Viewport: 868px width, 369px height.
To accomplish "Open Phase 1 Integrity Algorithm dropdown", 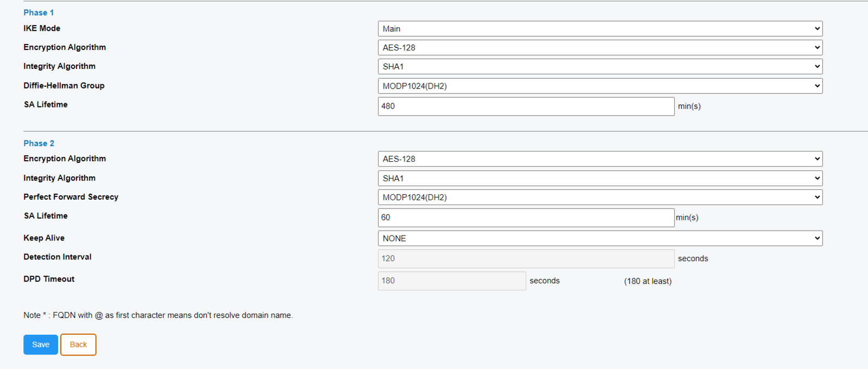I will click(599, 67).
